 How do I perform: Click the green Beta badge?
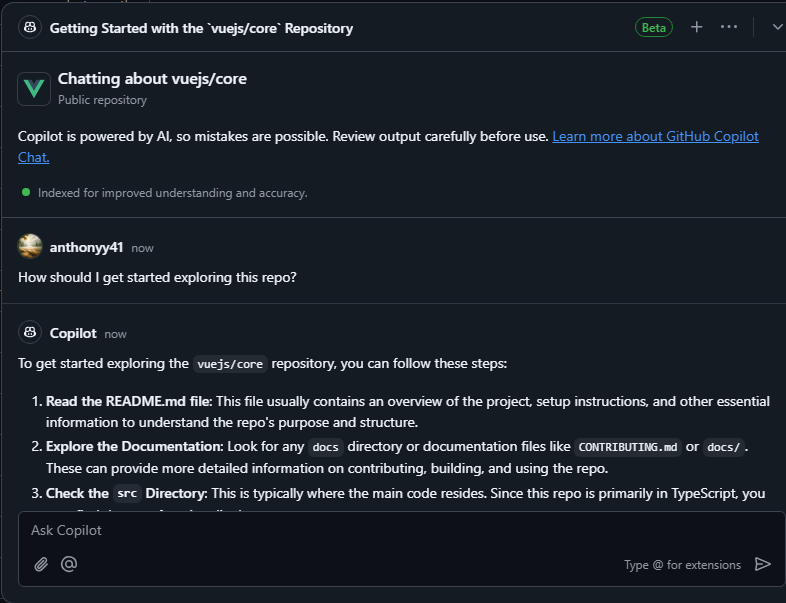click(654, 28)
